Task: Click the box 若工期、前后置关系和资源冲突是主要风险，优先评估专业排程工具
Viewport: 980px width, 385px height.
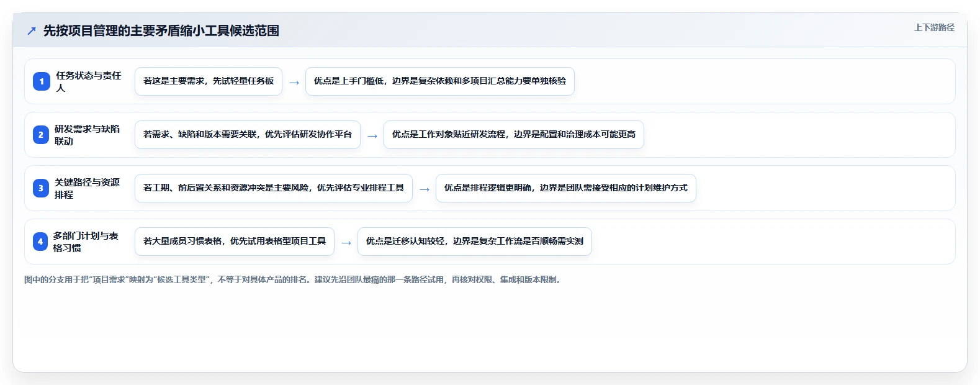Action: (274, 188)
